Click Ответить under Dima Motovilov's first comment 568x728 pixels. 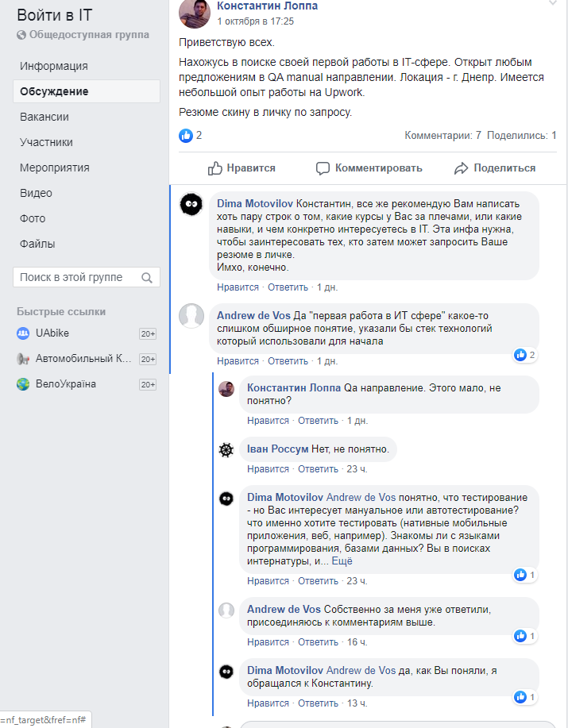(x=288, y=287)
